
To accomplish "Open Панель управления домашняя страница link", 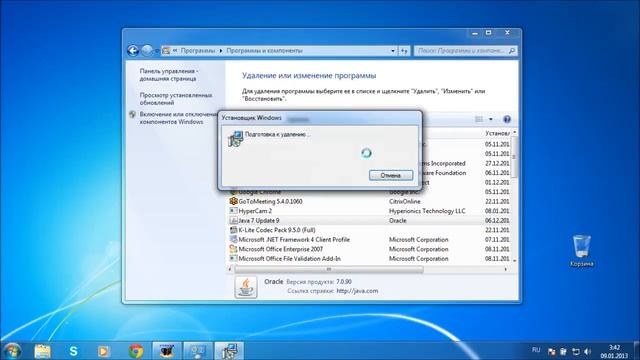I will tap(169, 75).
